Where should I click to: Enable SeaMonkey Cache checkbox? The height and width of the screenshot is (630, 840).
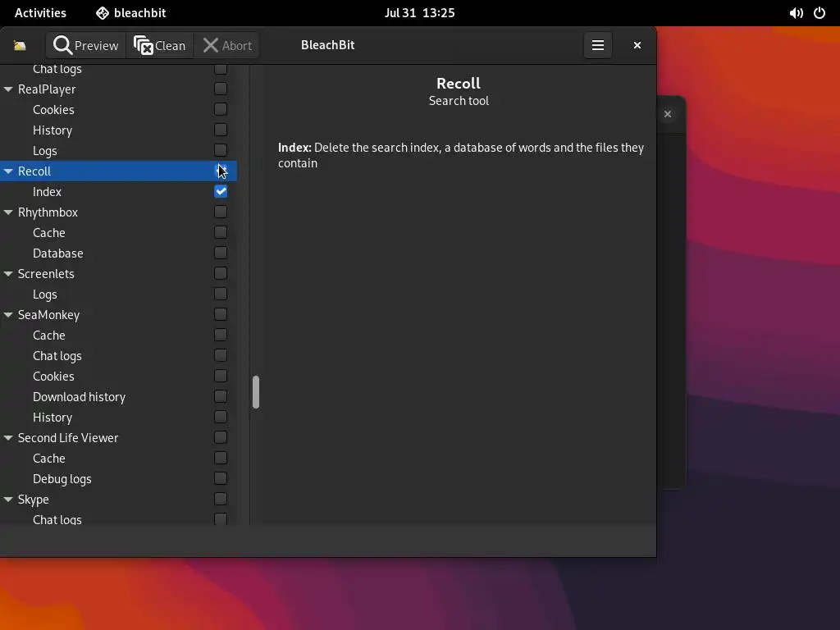[221, 335]
